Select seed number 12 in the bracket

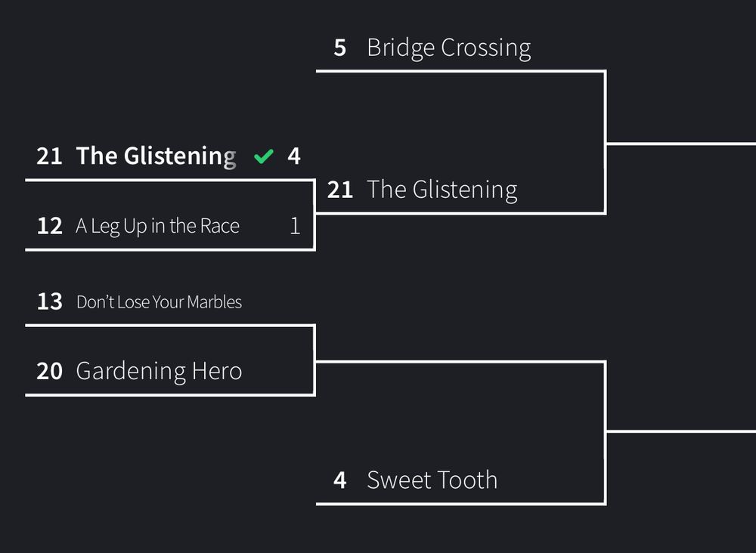(49, 226)
